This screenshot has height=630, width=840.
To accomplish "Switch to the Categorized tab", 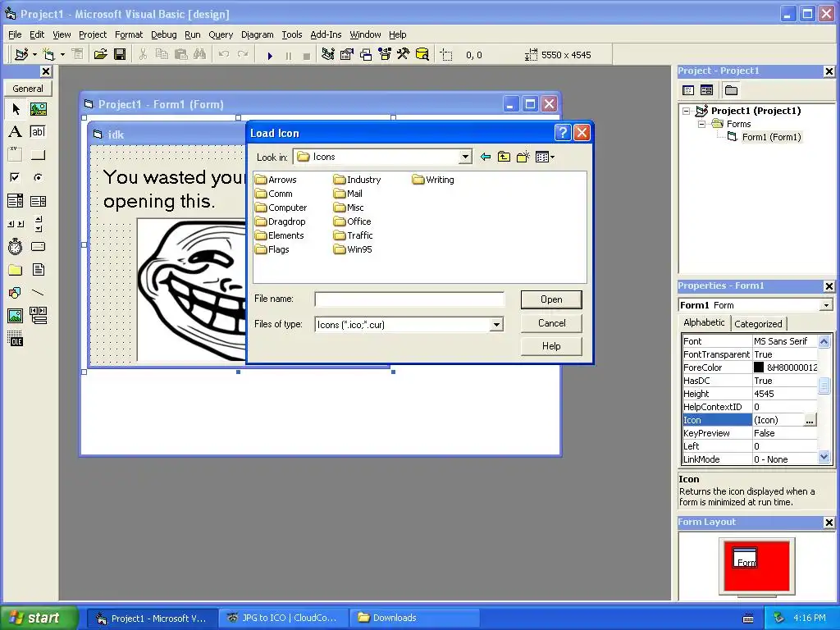I will click(x=758, y=323).
